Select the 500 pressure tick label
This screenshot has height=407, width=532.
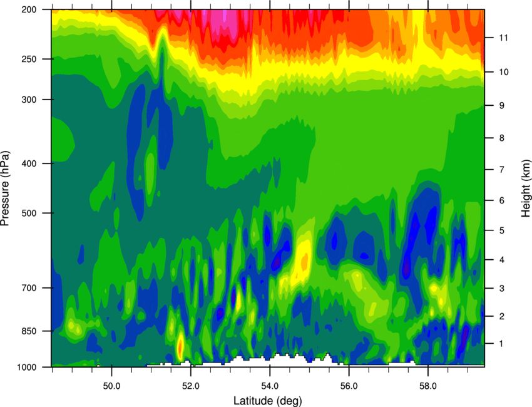[29, 213]
